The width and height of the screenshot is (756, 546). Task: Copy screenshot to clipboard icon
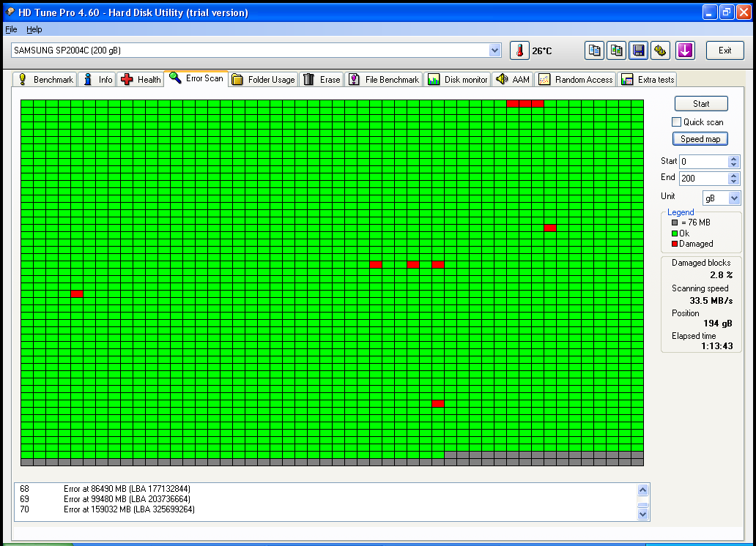[x=616, y=51]
